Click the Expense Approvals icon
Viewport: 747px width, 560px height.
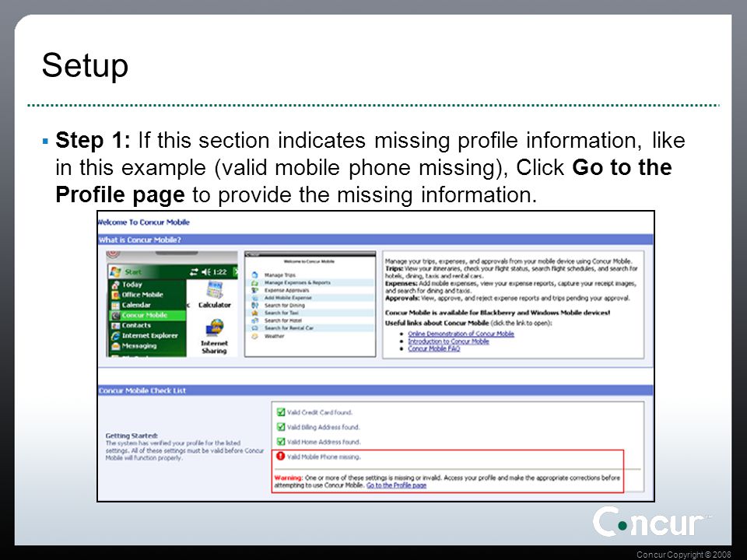click(x=255, y=290)
